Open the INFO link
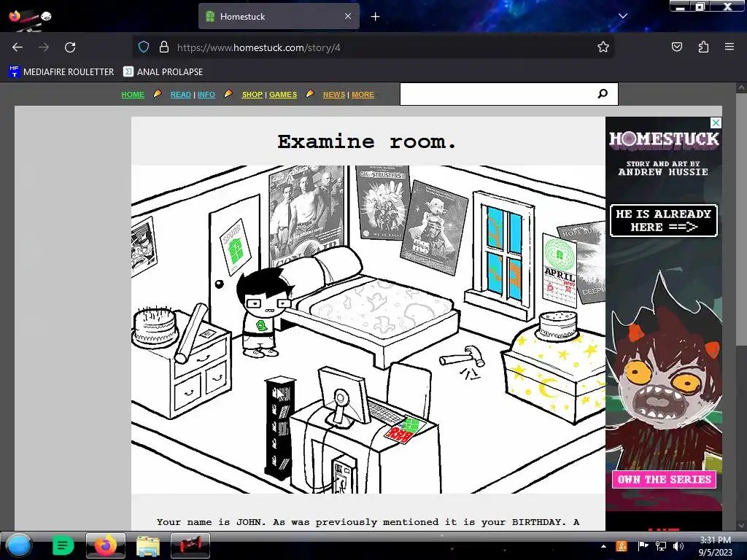Screen dimensions: 747x560 (206, 94)
